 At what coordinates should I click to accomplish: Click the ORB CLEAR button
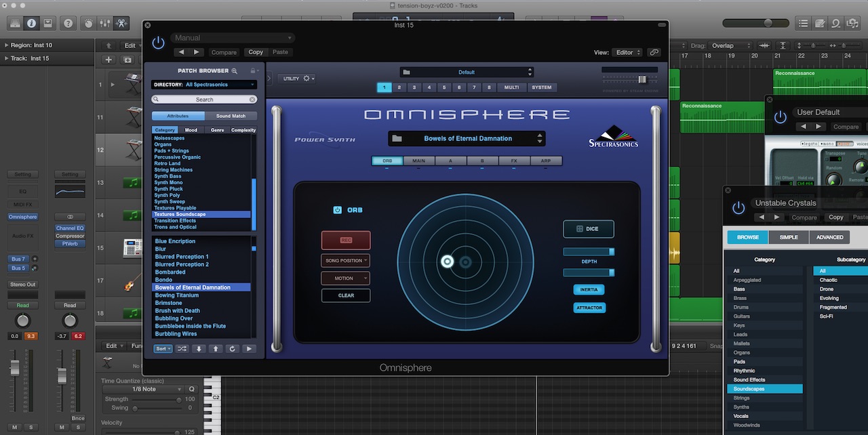click(346, 295)
